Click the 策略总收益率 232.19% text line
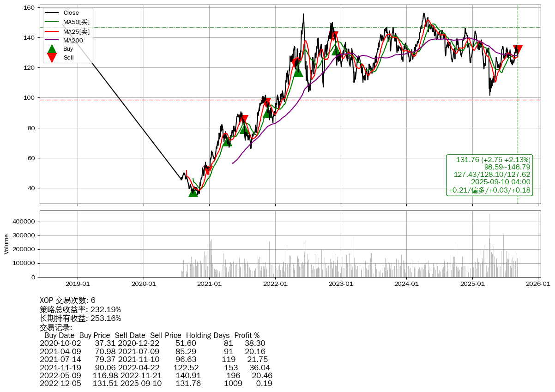The image size is (555, 392). pos(80,309)
